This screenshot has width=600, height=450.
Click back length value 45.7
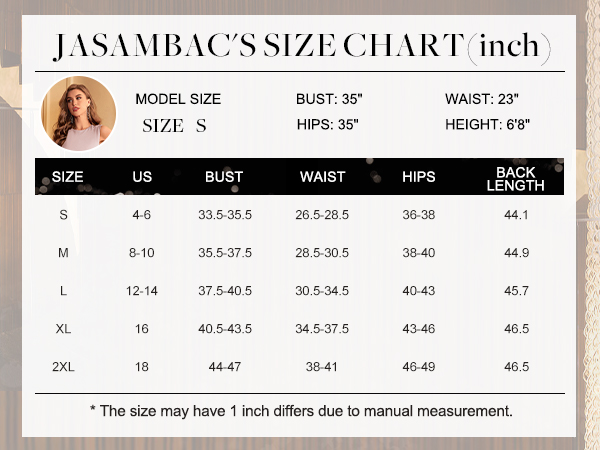517,291
